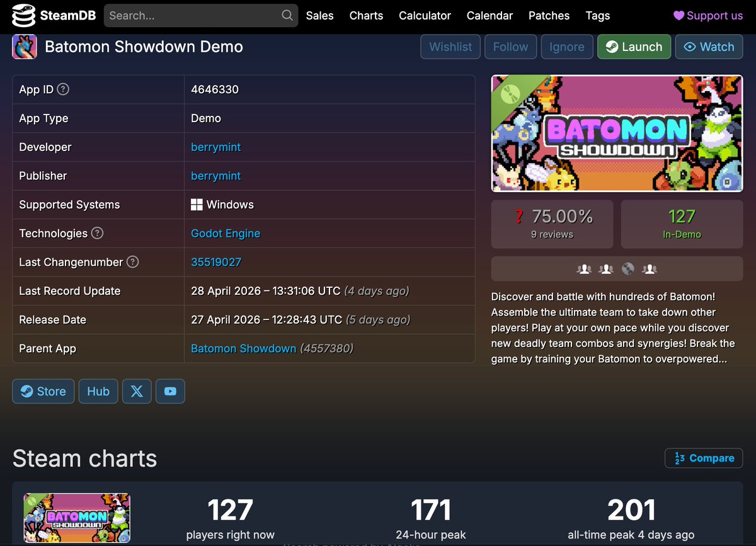Click the Release Date 27 April 2026
Screen dimensions: 756x546
coord(266,320)
